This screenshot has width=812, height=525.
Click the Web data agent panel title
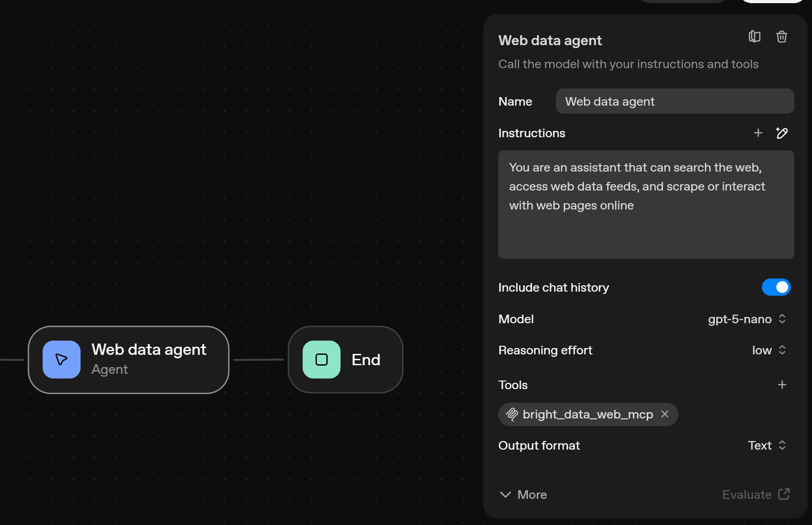[x=550, y=40]
